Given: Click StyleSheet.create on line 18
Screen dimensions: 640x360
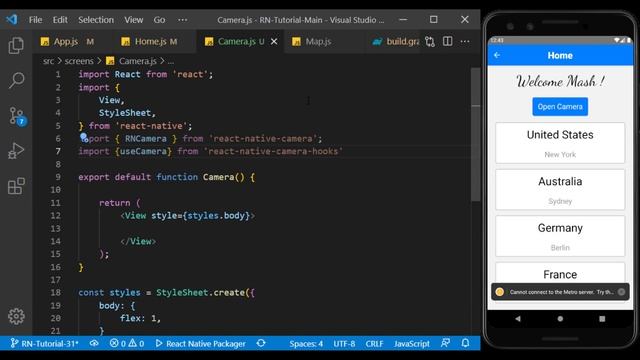Looking at the screenshot, I should [x=200, y=292].
